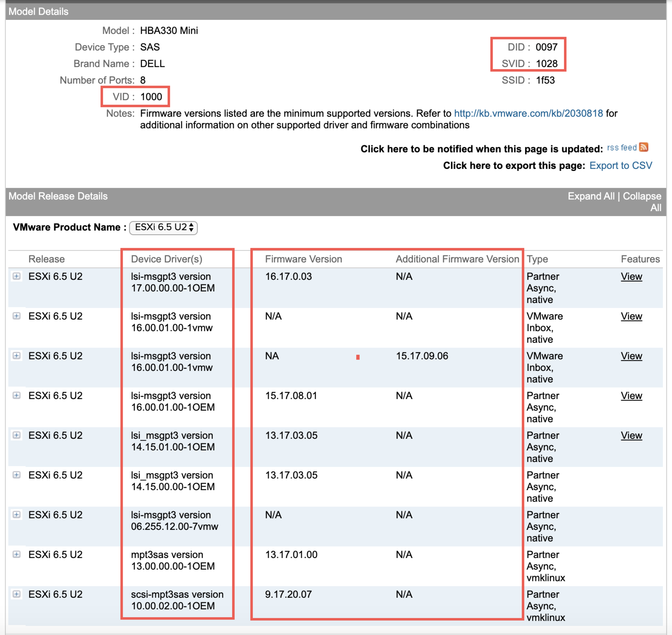Viewport: 672px width, 635px height.
Task: Expand the scsi-mpt3sas 10.00.02.00-1OEM row
Action: [16, 594]
